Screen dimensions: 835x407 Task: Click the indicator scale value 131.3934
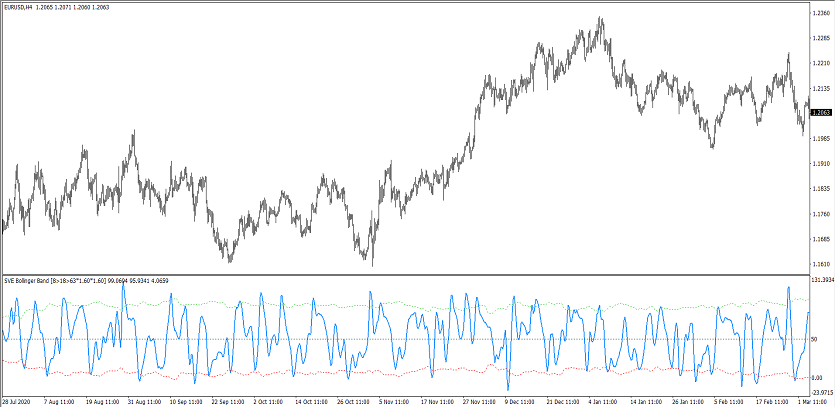click(821, 281)
